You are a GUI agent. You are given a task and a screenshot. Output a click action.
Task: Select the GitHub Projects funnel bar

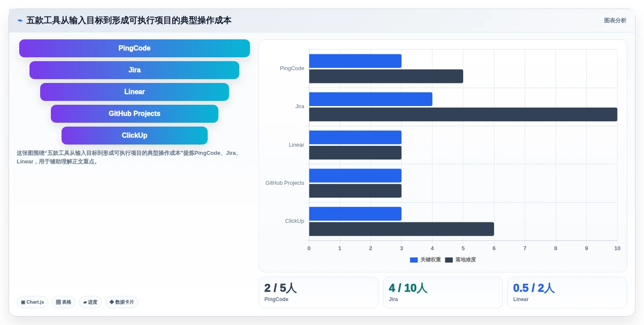[x=135, y=114]
